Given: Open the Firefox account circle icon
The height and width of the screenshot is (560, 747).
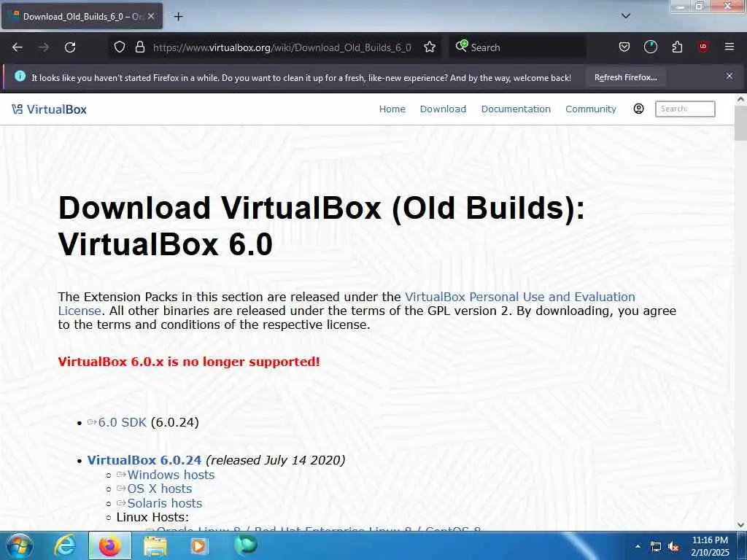Looking at the screenshot, I should click(650, 47).
